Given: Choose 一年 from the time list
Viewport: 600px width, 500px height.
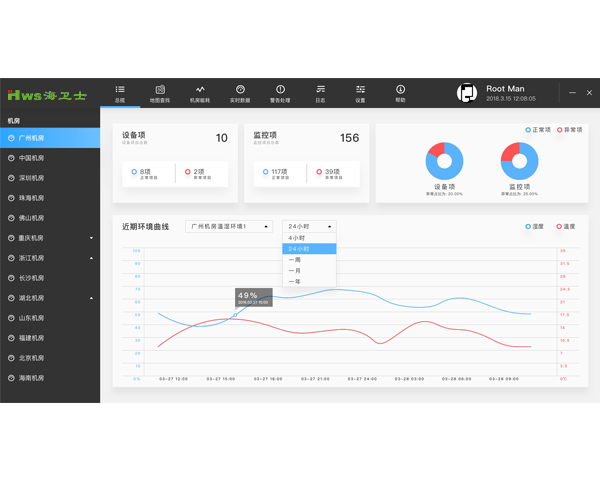Looking at the screenshot, I should [x=309, y=281].
